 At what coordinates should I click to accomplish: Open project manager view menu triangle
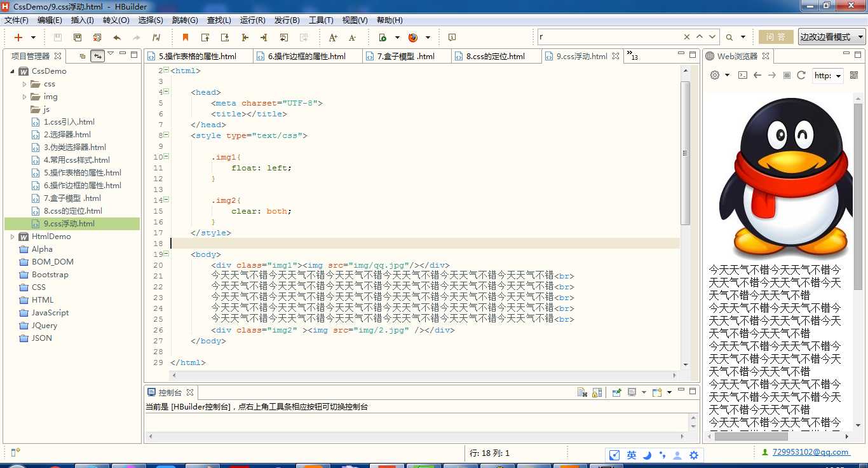pyautogui.click(x=111, y=54)
